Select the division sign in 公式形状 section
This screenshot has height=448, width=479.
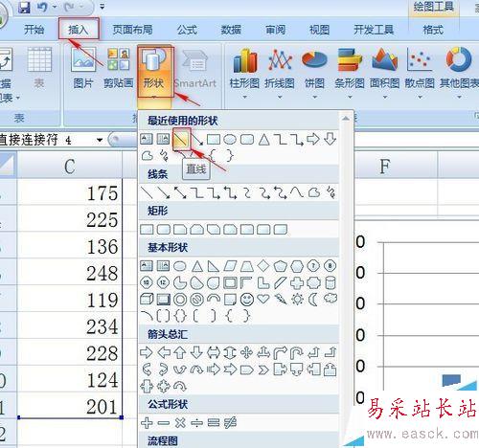(x=196, y=423)
